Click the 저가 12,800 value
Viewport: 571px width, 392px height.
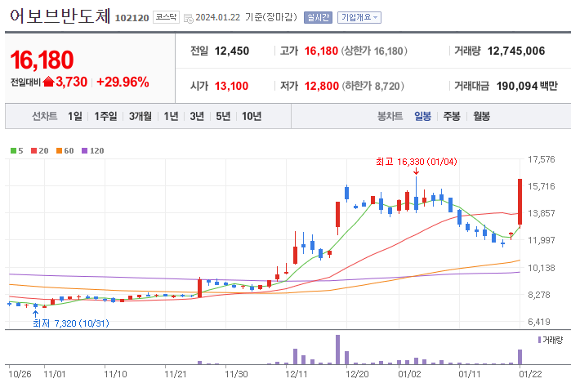pos(322,86)
